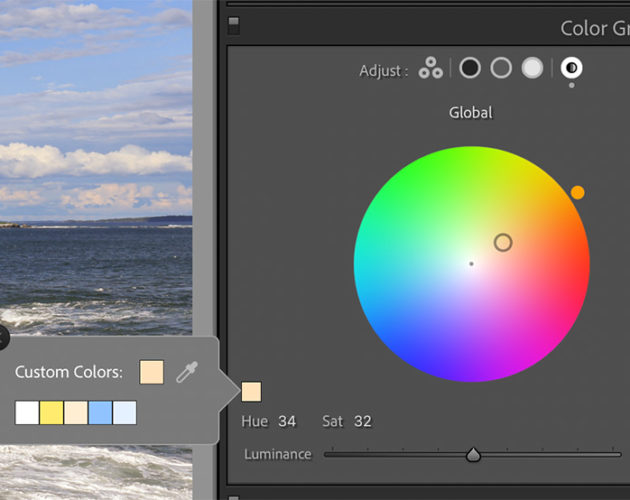Click the Custom Colors label
This screenshot has height=500, width=630.
(69, 372)
